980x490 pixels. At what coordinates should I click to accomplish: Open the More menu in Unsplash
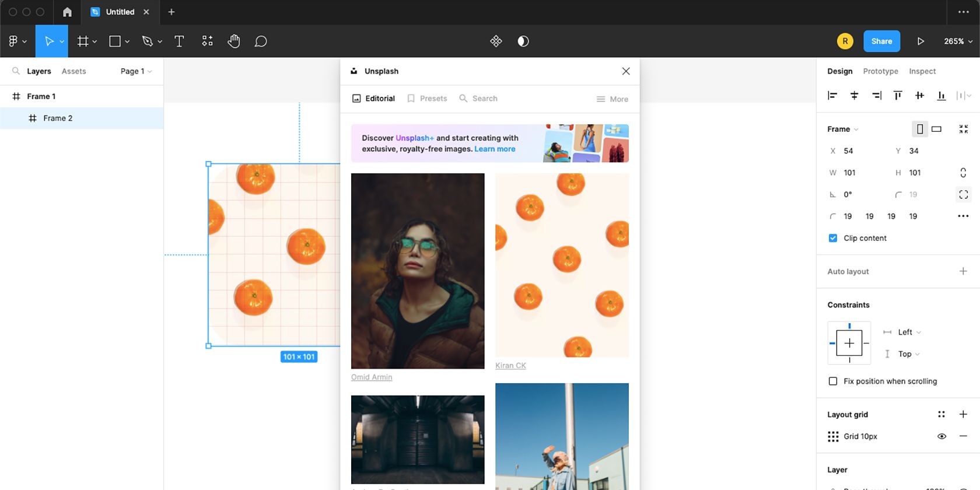(x=612, y=99)
